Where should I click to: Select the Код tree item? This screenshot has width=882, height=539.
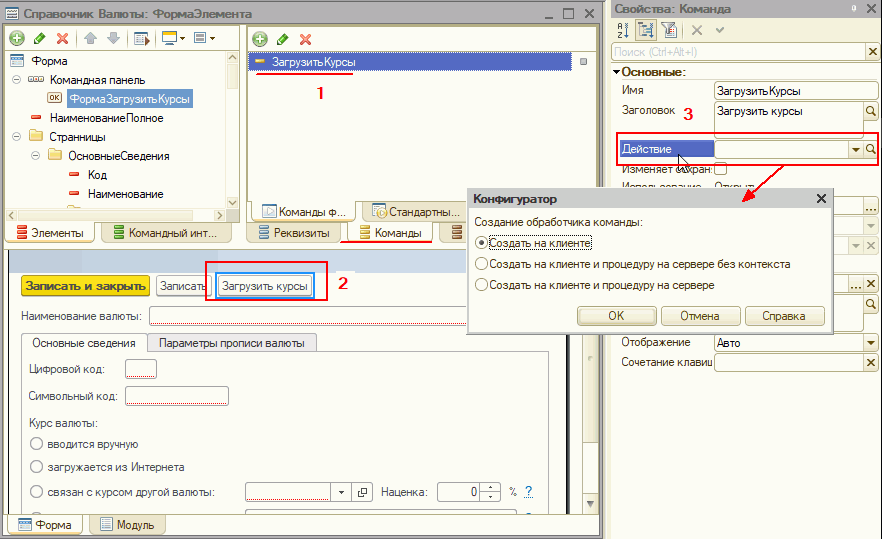pyautogui.click(x=97, y=174)
